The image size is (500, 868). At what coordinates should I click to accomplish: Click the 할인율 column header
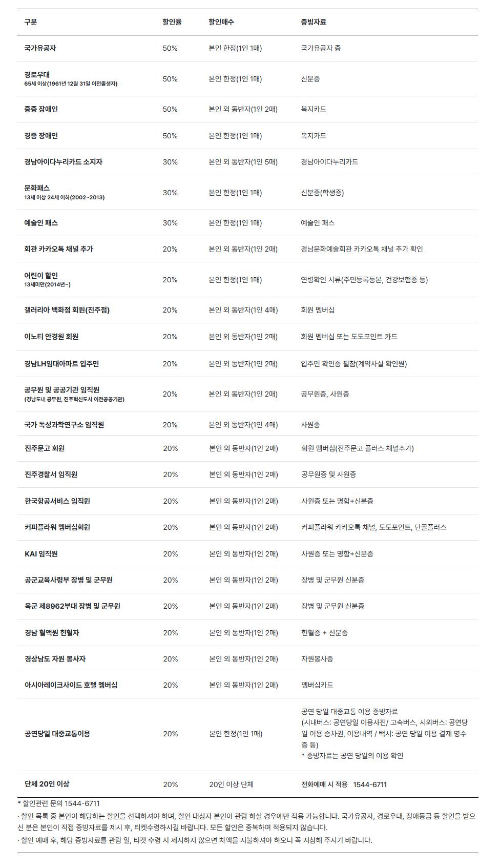point(172,22)
